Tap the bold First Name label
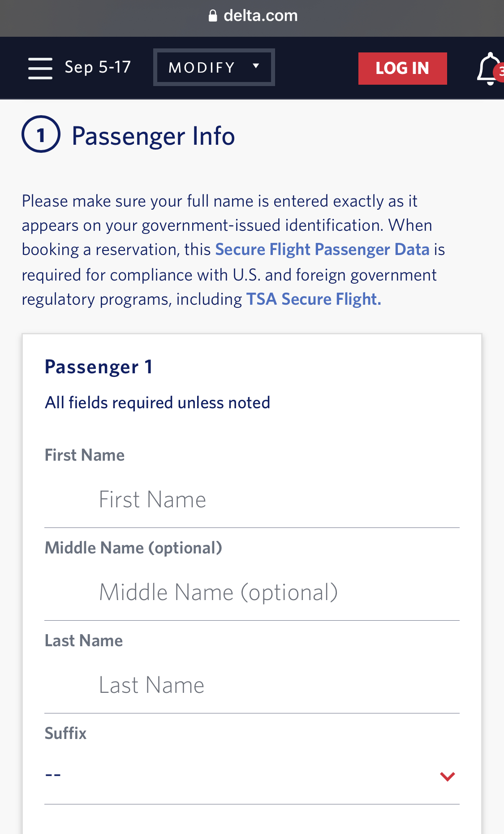504x834 pixels. tap(85, 455)
